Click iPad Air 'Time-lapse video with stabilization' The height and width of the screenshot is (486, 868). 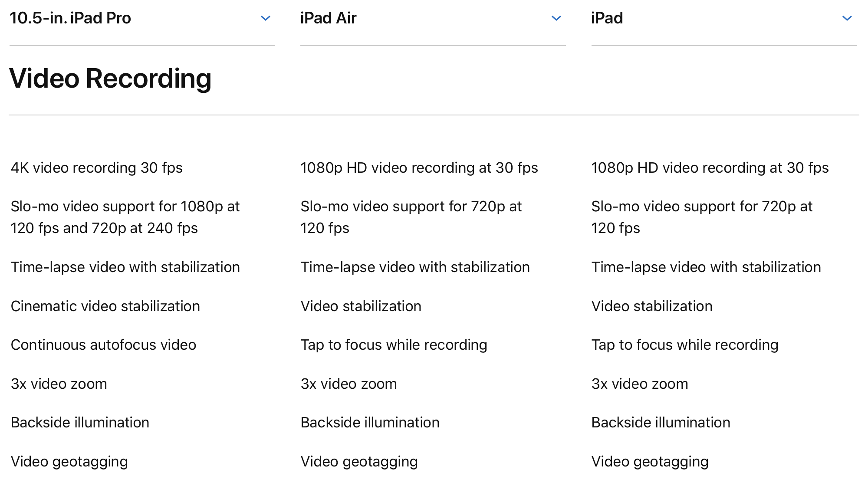click(415, 267)
